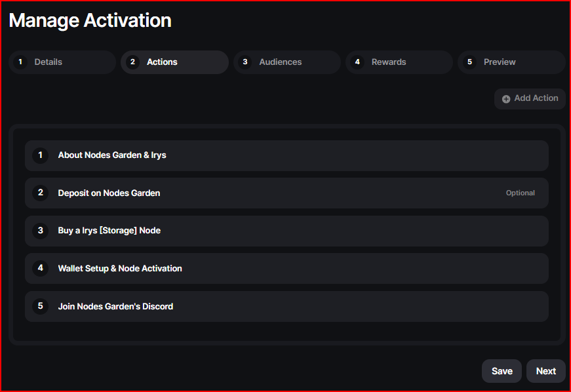571x392 pixels.
Task: Click the plus icon beside Add Action
Action: point(506,99)
